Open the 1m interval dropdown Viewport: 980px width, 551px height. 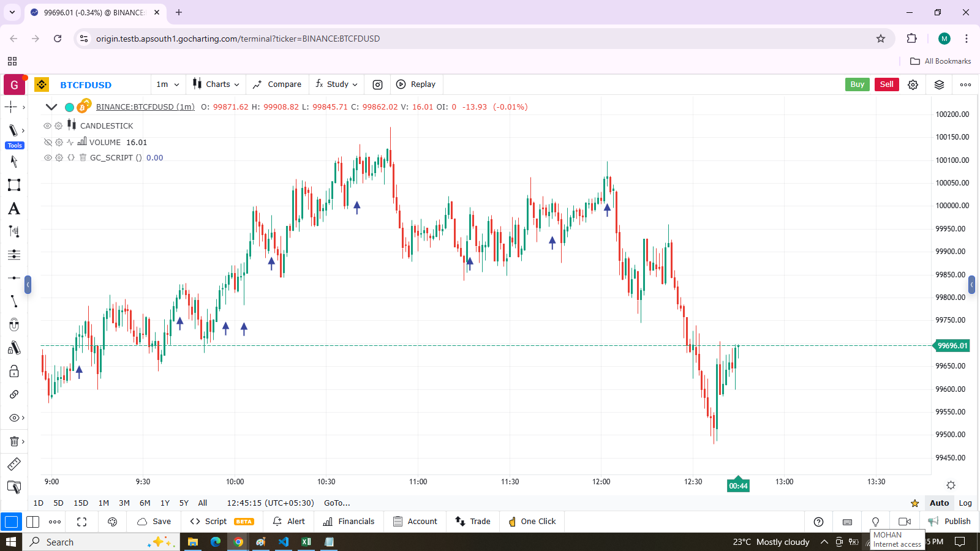click(168, 84)
